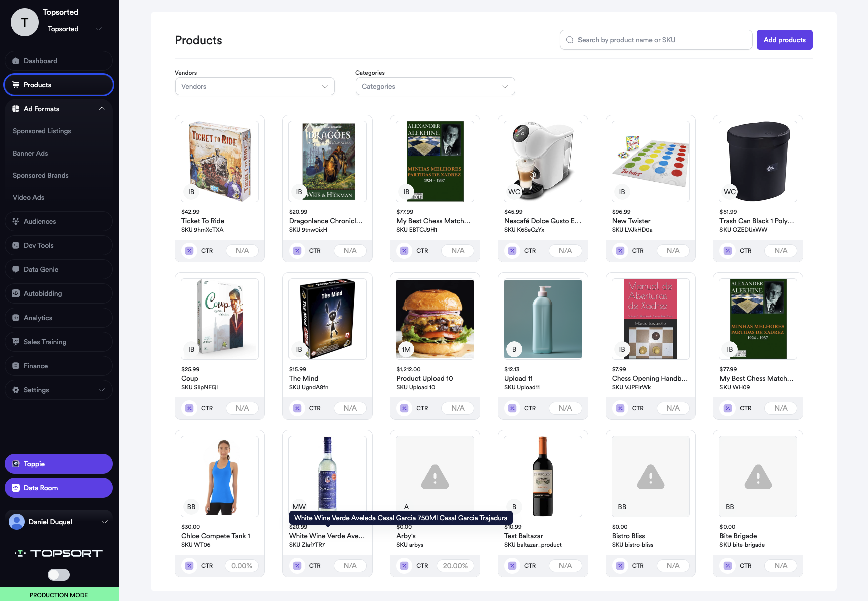Click the Add products button
The height and width of the screenshot is (601, 868).
pos(784,40)
